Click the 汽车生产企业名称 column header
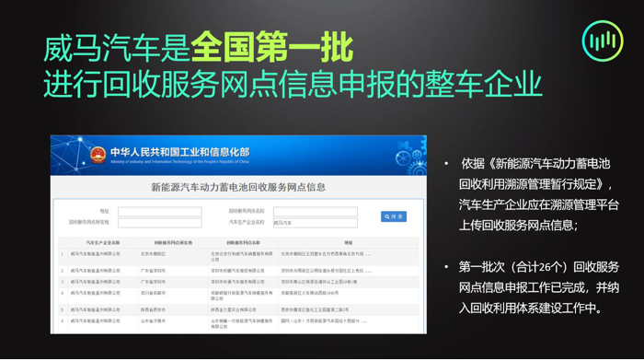This screenshot has height=361, width=644. tap(103, 242)
